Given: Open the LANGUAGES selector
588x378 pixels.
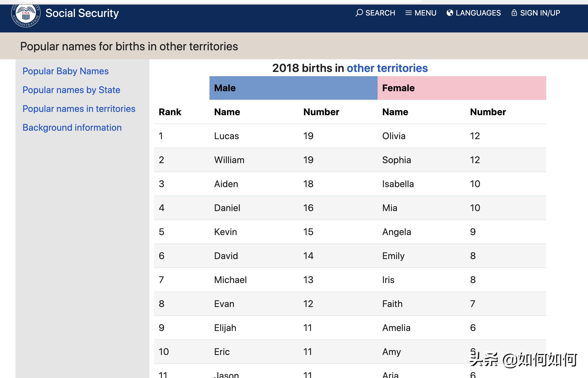Looking at the screenshot, I should [x=478, y=13].
